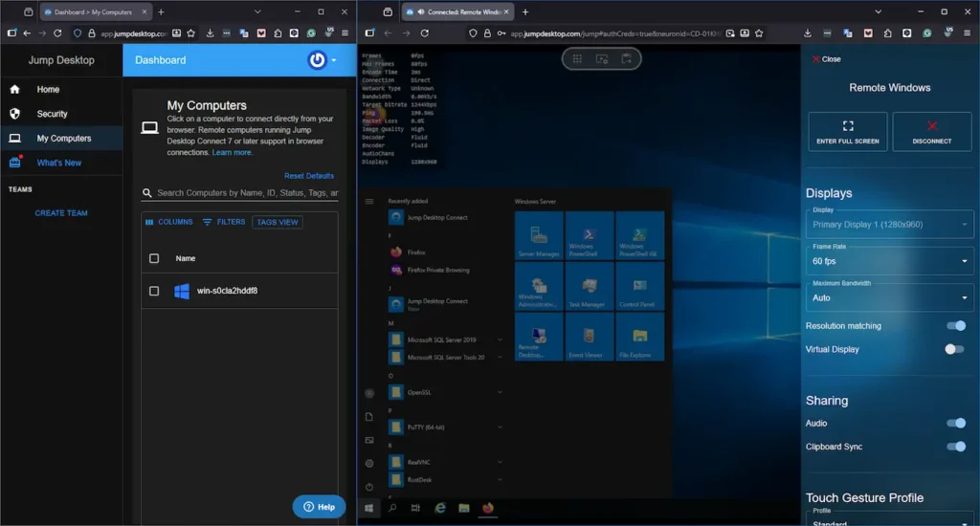Click the Enter Full Screen button
This screenshot has width=980, height=526.
click(x=848, y=132)
